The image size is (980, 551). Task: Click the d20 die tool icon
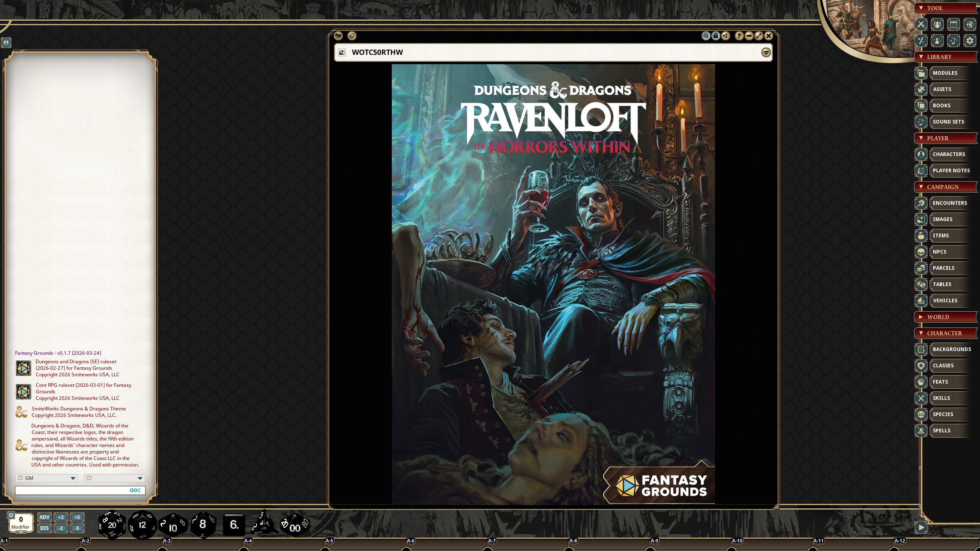tap(970, 24)
